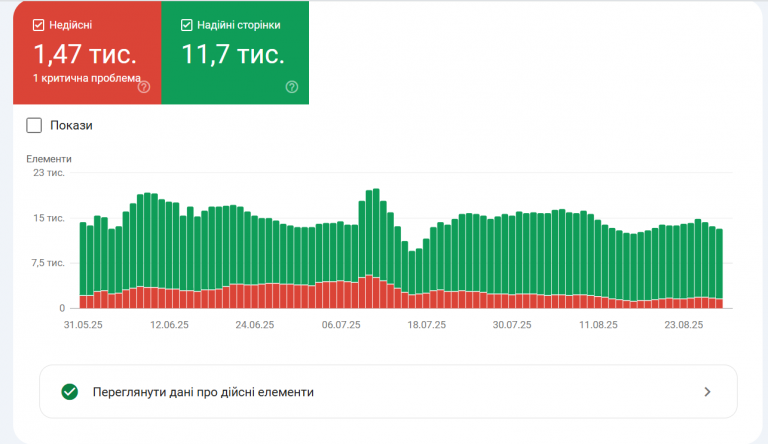Open help icon in green Надійні сторінки card
Image resolution: width=768 pixels, height=444 pixels.
(x=292, y=87)
